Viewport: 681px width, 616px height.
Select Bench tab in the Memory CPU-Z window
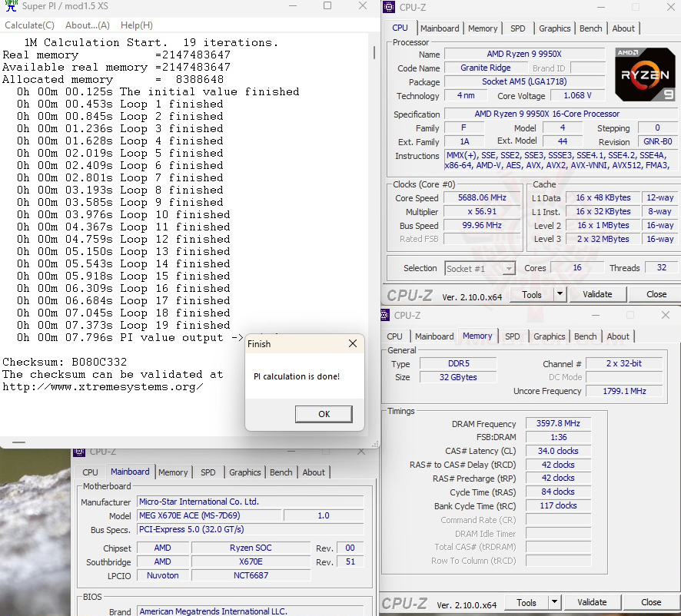point(585,336)
